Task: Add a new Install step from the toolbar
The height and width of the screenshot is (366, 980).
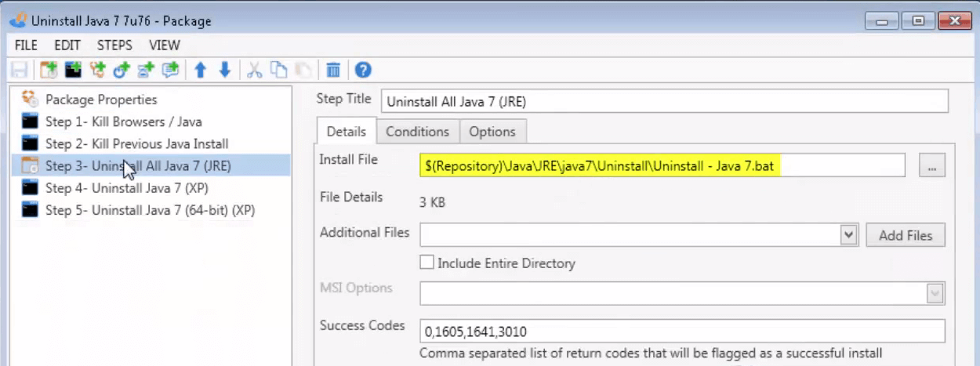Action: point(49,70)
